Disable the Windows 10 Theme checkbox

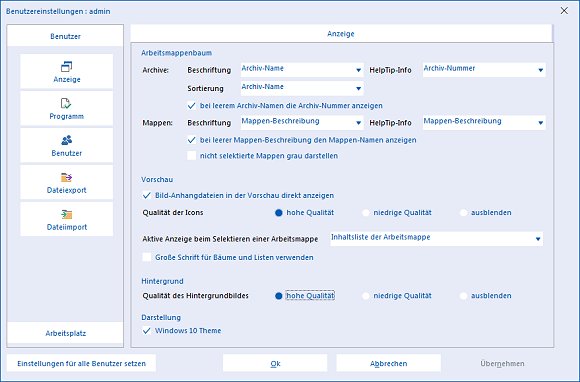147,331
